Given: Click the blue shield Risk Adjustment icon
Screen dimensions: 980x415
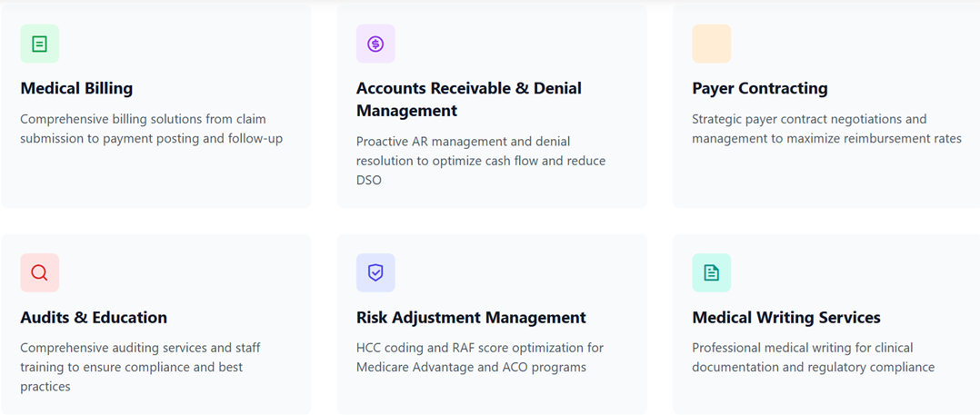Looking at the screenshot, I should 375,272.
